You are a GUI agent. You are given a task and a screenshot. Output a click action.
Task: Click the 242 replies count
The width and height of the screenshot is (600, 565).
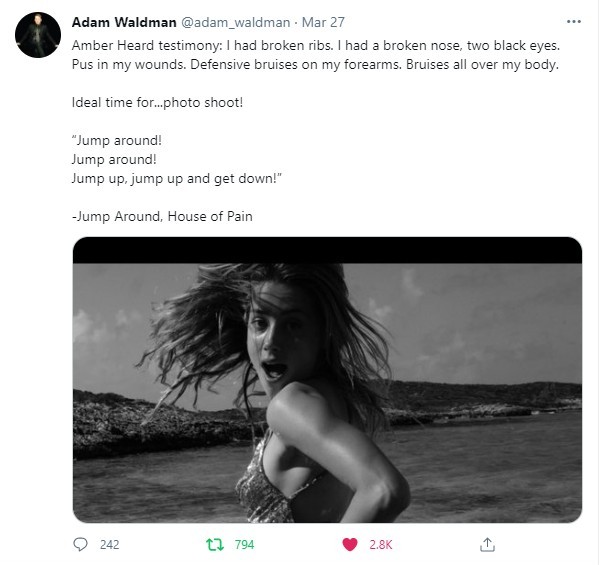click(x=109, y=544)
